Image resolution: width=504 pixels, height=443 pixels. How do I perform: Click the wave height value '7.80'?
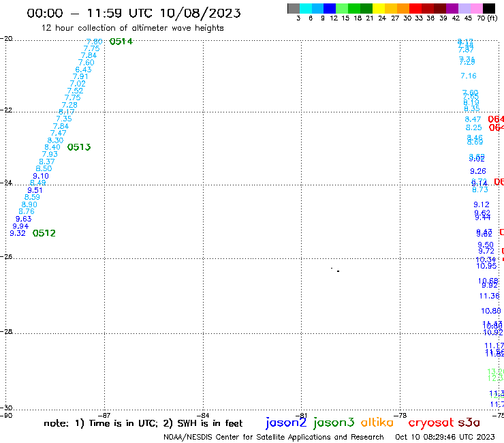[x=95, y=42]
